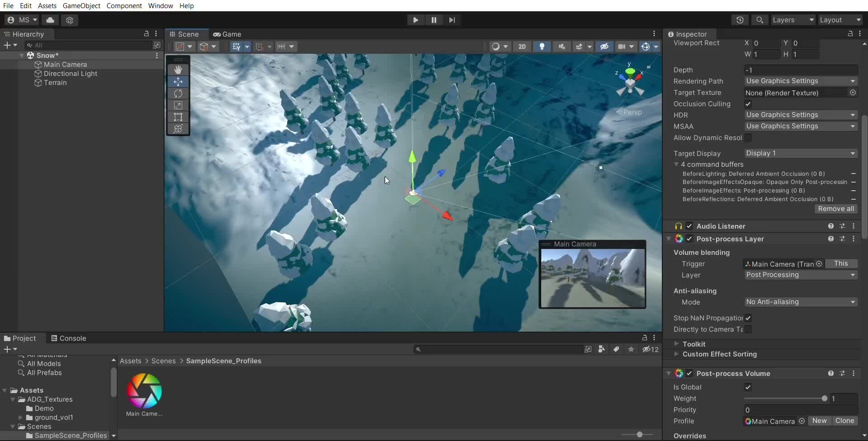
Task: Disable Is Global checkbox
Action: coord(748,387)
